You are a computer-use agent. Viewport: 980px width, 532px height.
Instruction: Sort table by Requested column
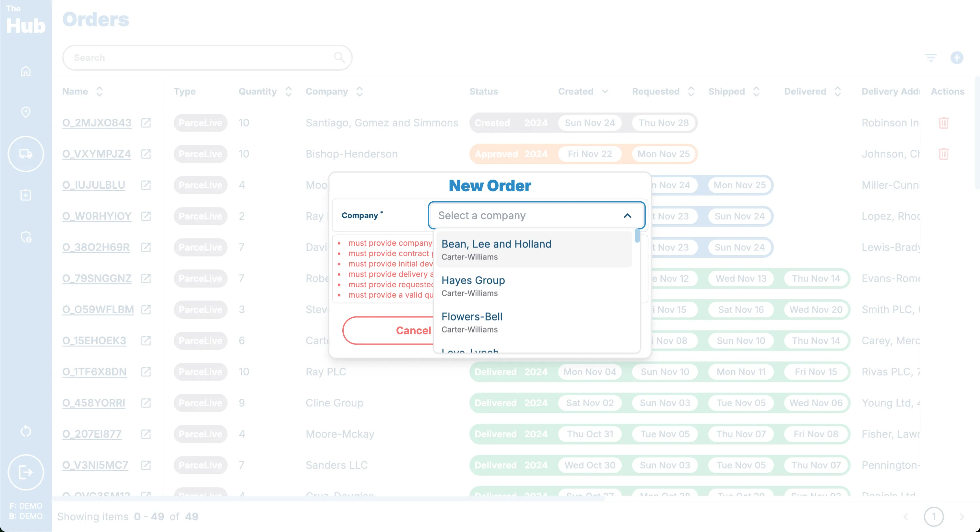pos(691,91)
